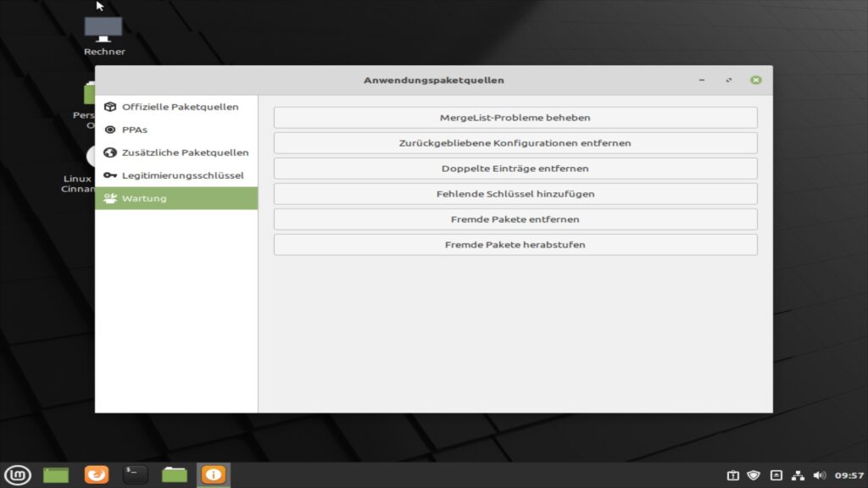
Task: Go to Zusätzliche Paketquellen section
Action: pos(176,152)
